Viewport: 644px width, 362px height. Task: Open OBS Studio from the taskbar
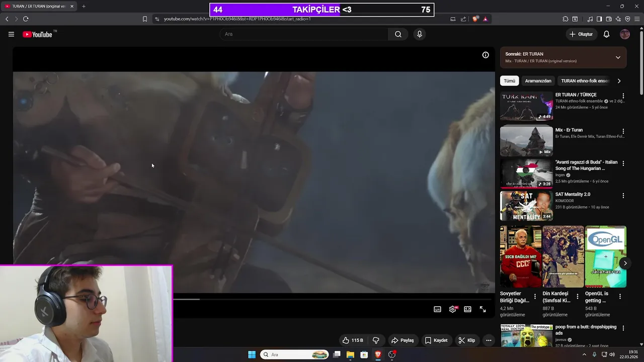392,354
